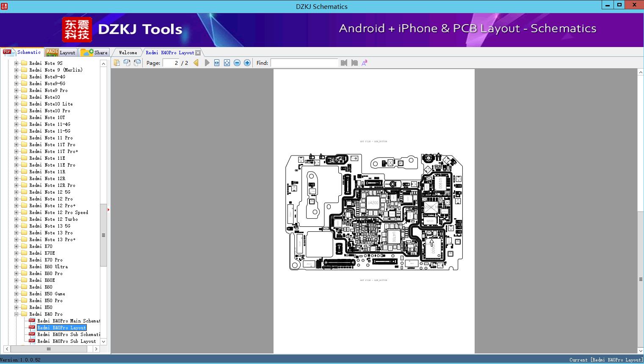Zoom out with the minus icon

click(x=237, y=63)
